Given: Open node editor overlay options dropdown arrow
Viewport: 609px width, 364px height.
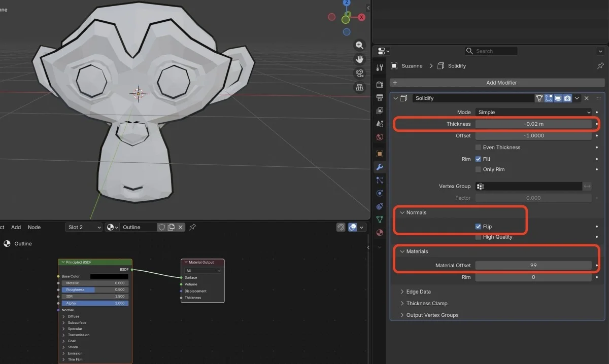Looking at the screenshot, I should pyautogui.click(x=361, y=227).
